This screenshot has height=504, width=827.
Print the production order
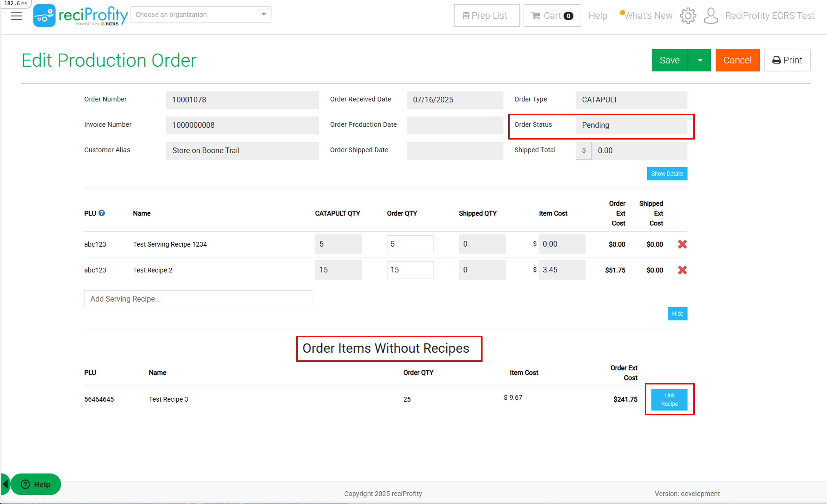[787, 60]
